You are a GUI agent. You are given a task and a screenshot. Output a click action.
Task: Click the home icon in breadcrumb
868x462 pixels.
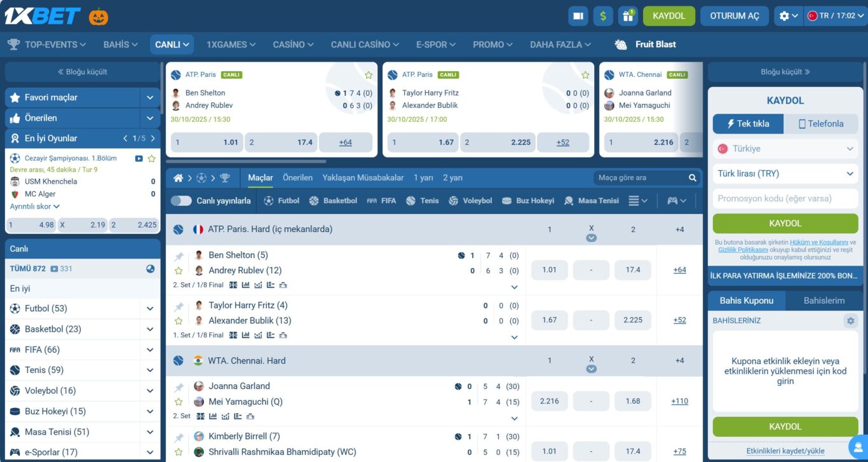[179, 178]
